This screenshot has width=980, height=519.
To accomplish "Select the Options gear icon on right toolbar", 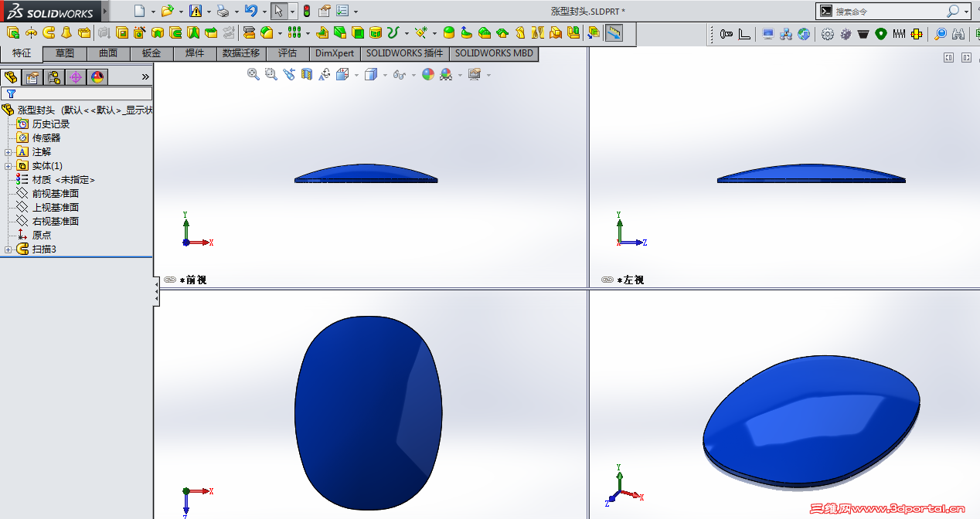I will click(x=826, y=33).
